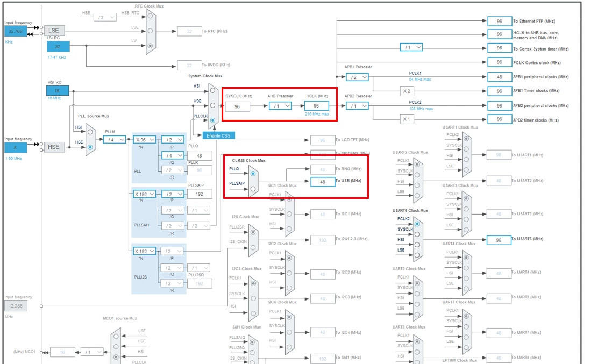Screen dimensions: 590x364
Task: Click the HSI RC 16 block
Action: point(58,91)
